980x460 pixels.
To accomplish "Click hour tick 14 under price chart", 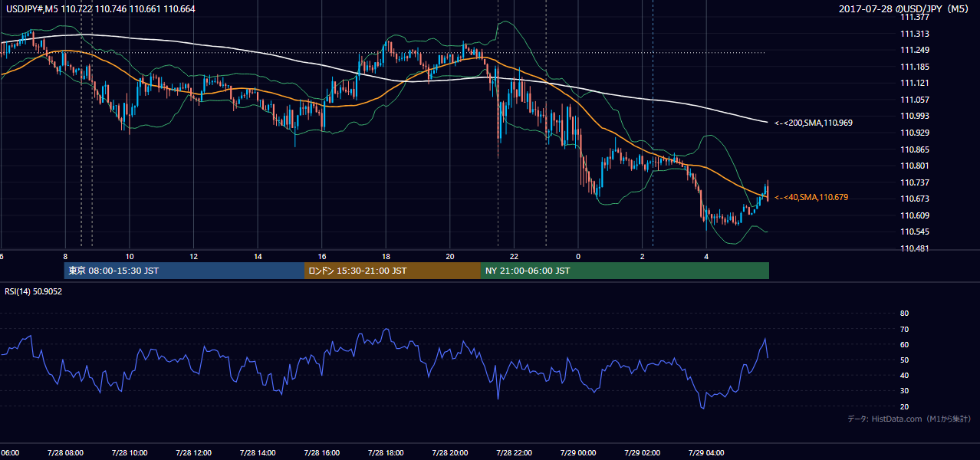I will (258, 256).
